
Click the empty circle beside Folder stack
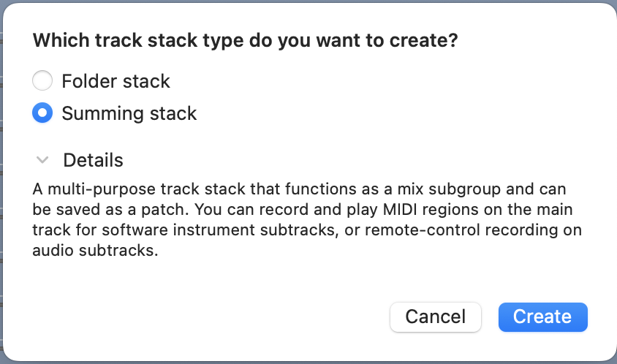tap(43, 80)
